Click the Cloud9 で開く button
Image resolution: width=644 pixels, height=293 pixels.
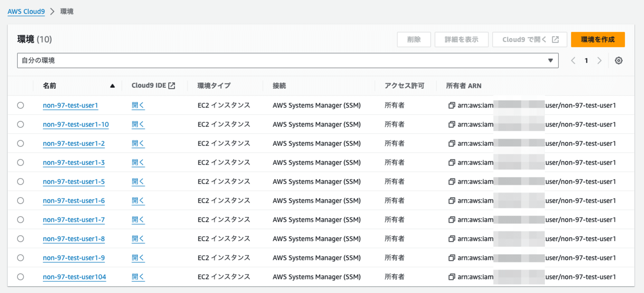click(530, 40)
